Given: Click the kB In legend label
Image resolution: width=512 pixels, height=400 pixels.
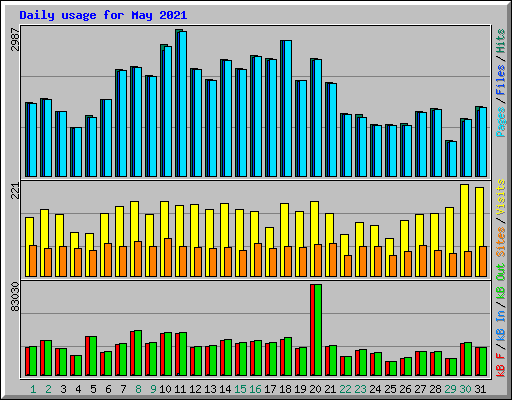Looking at the screenshot, I should (501, 325).
